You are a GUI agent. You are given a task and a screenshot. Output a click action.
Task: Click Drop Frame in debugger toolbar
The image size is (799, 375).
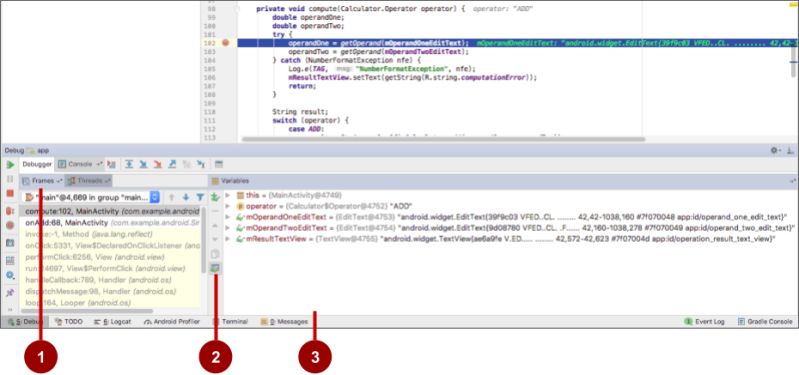coord(187,165)
